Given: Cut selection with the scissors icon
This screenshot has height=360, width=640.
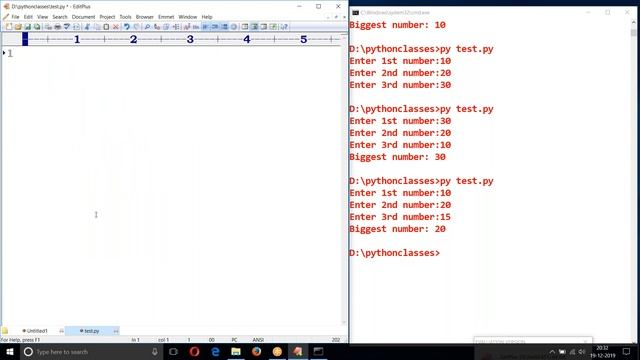Looking at the screenshot, I should pyautogui.click(x=87, y=27).
